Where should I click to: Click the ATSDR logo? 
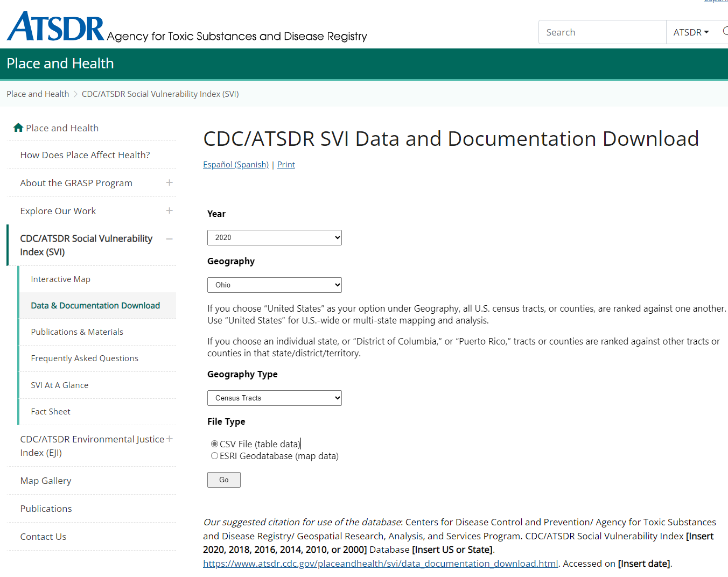click(55, 26)
